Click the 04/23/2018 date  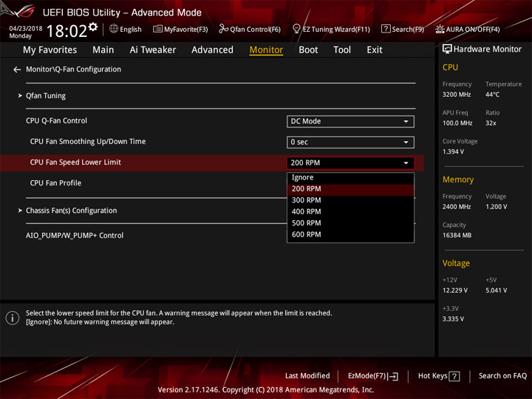pyautogui.click(x=26, y=29)
